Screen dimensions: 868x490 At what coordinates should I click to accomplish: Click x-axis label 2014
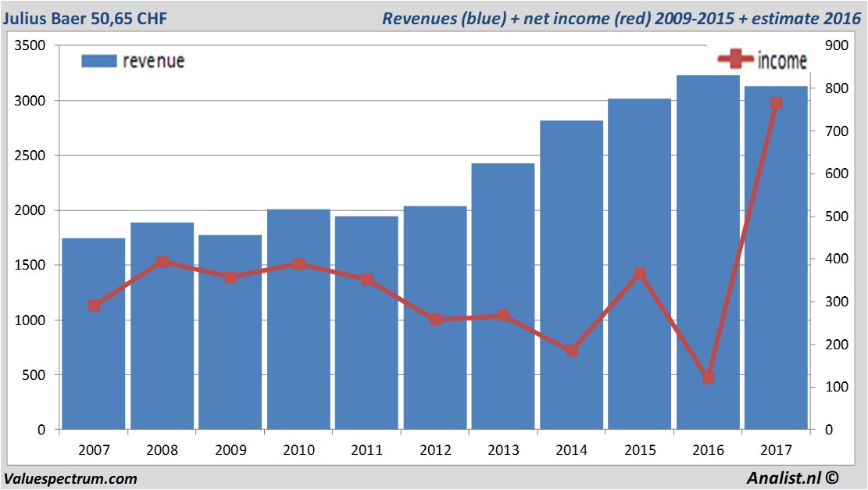pos(572,450)
